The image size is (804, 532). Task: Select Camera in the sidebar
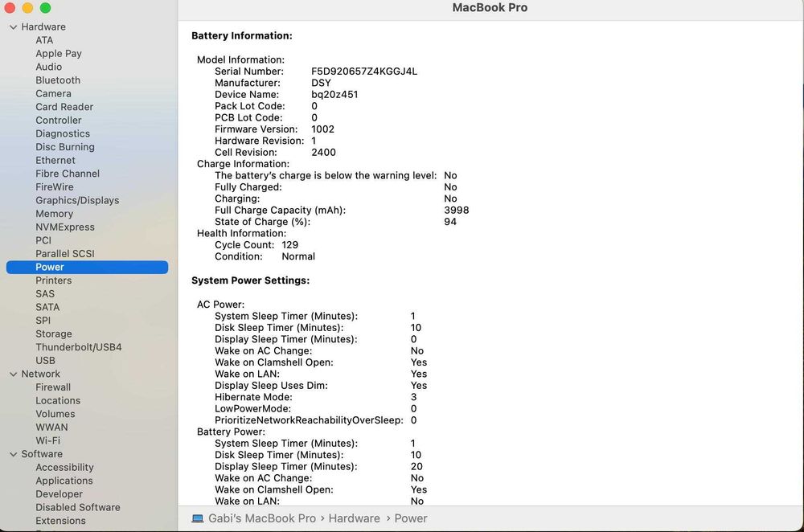click(x=53, y=93)
